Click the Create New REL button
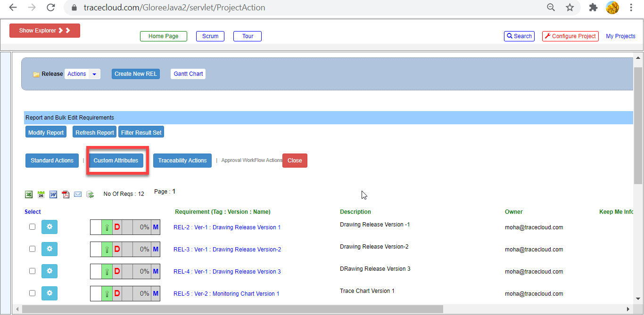The width and height of the screenshot is (644, 315). 135,73
